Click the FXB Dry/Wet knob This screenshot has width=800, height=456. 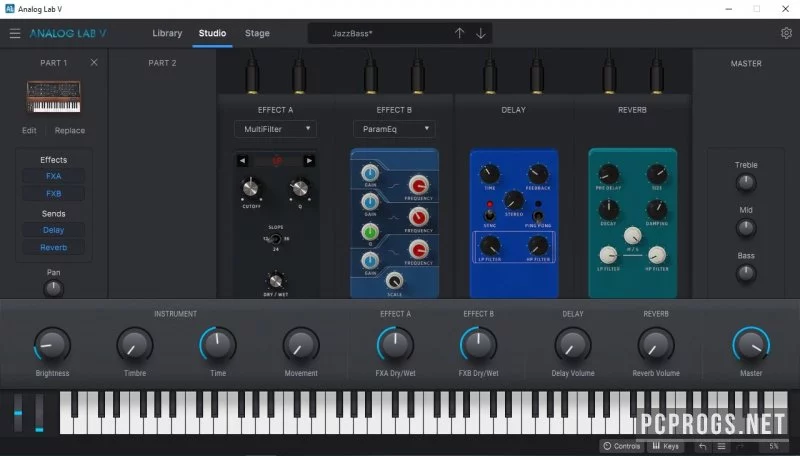(x=479, y=345)
